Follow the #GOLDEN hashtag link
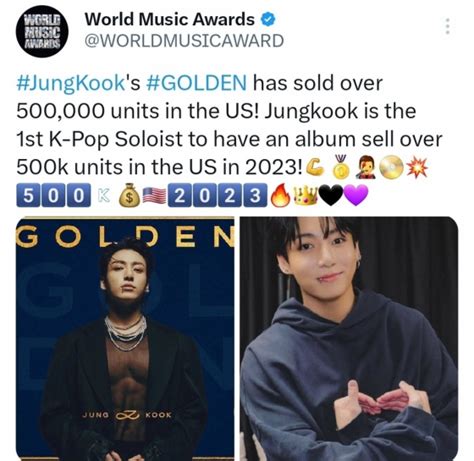 click(x=197, y=83)
